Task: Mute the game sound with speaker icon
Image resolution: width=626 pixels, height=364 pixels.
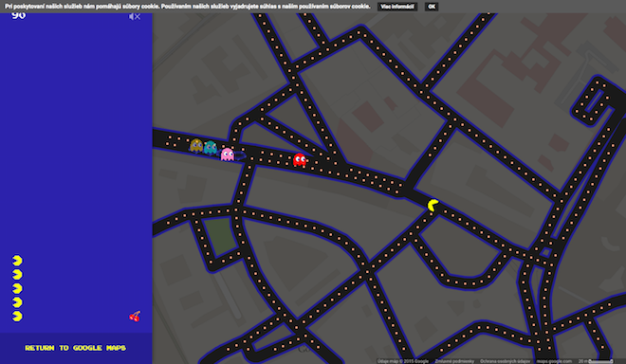Action: click(x=135, y=16)
